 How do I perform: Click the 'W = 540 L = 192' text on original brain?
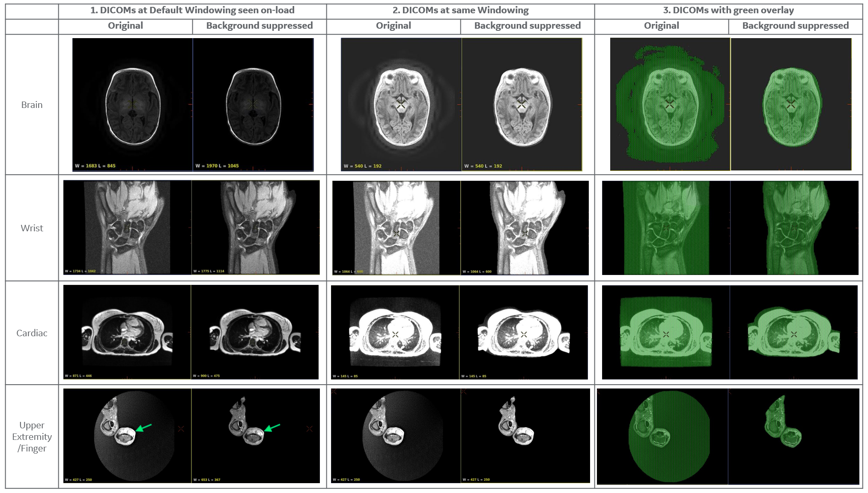(x=362, y=166)
